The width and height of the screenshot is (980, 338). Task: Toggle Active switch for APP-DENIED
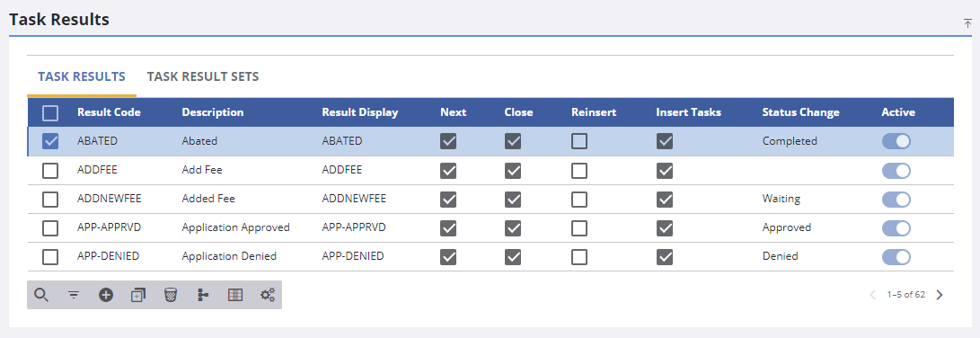click(x=896, y=256)
